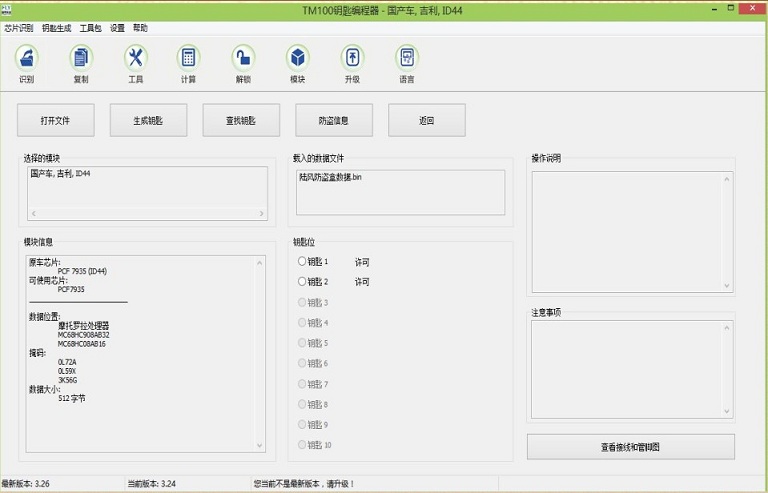Click the application icon in the title bar
Image resolution: width=768 pixels, height=493 pixels.
pyautogui.click(x=6, y=9)
